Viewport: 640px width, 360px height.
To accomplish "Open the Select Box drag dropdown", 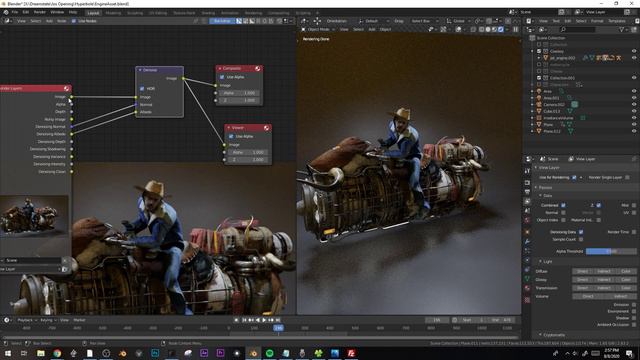I will point(424,21).
